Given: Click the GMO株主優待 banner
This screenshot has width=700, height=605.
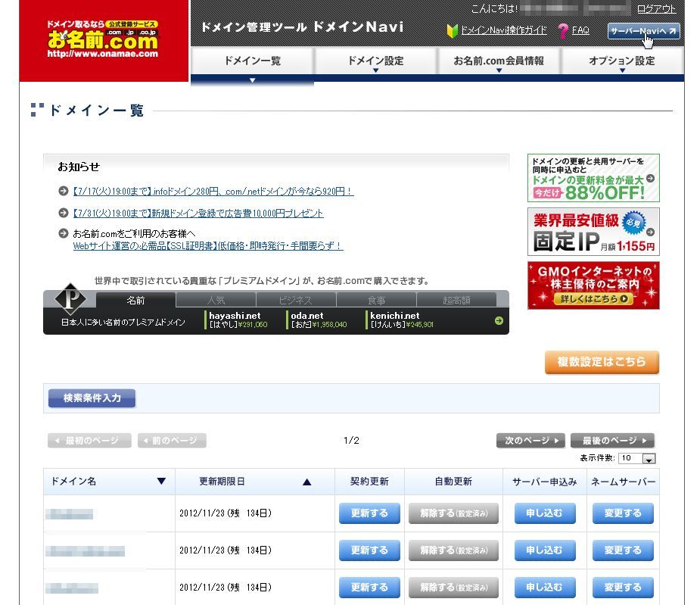Looking at the screenshot, I should click(593, 285).
